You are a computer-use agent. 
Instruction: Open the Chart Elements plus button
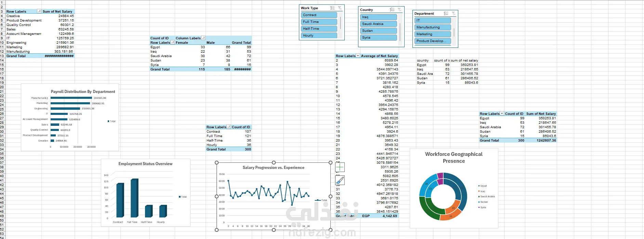tap(340, 167)
